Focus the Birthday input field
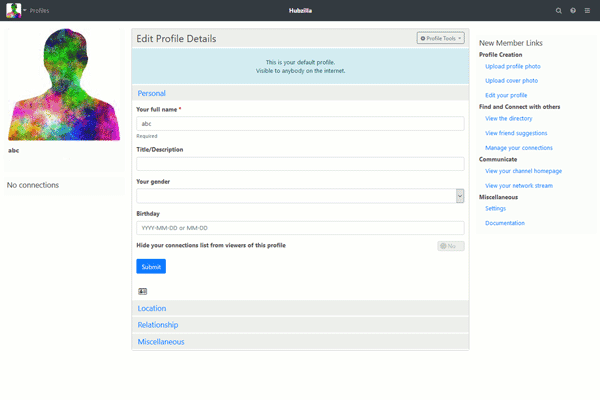The image size is (600, 400). pyautogui.click(x=300, y=228)
